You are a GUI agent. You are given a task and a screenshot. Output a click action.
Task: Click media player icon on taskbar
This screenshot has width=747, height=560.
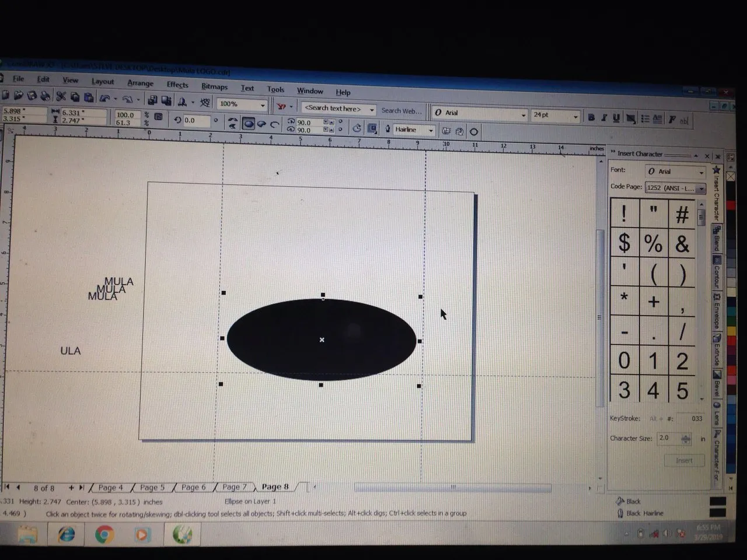pos(142,534)
